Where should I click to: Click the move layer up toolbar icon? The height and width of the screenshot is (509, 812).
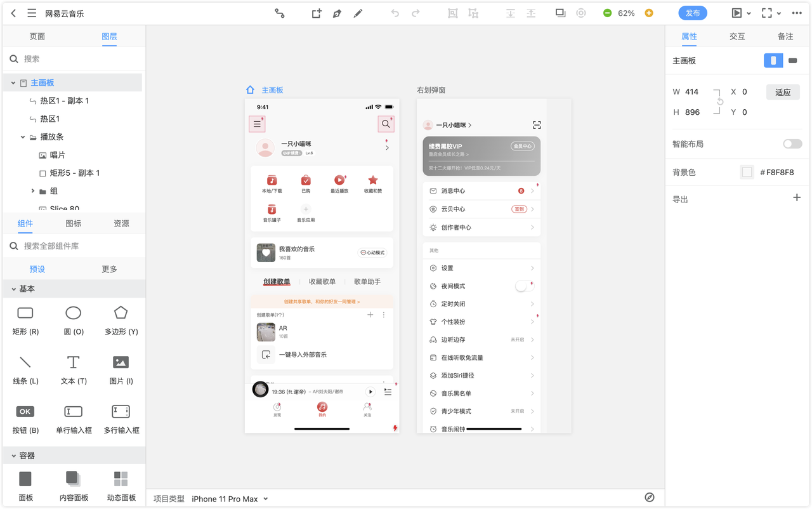click(531, 13)
